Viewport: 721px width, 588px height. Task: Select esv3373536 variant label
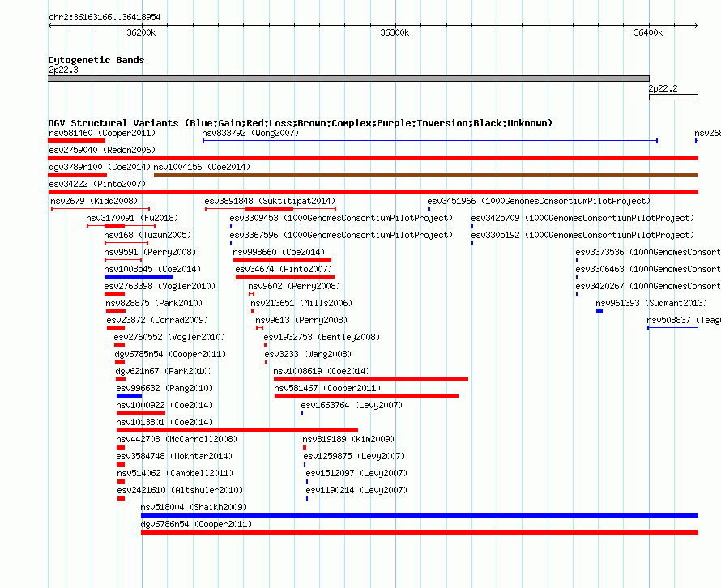pos(648,253)
